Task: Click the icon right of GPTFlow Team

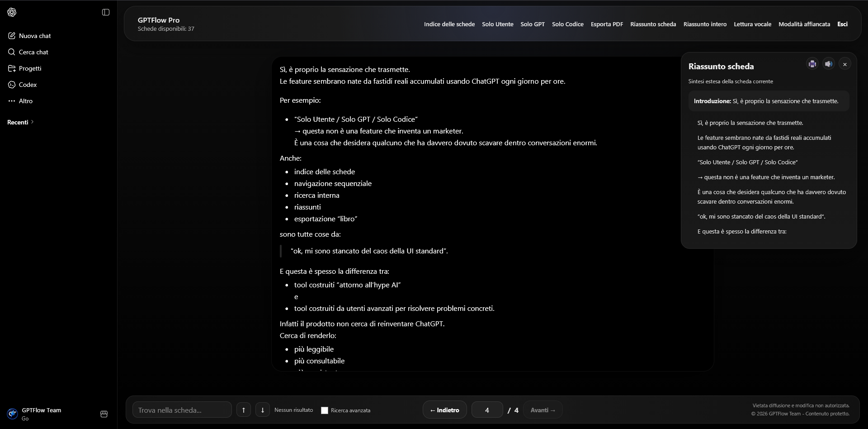Action: (104, 414)
